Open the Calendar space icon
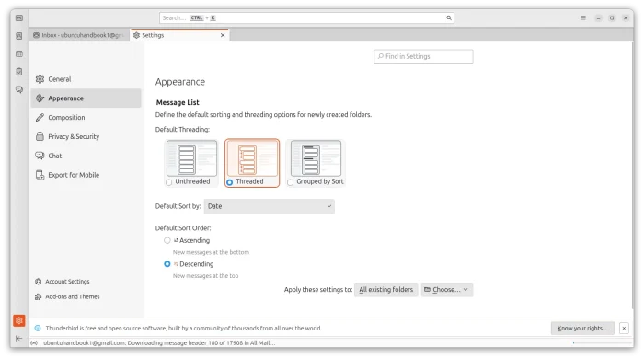 (19, 53)
